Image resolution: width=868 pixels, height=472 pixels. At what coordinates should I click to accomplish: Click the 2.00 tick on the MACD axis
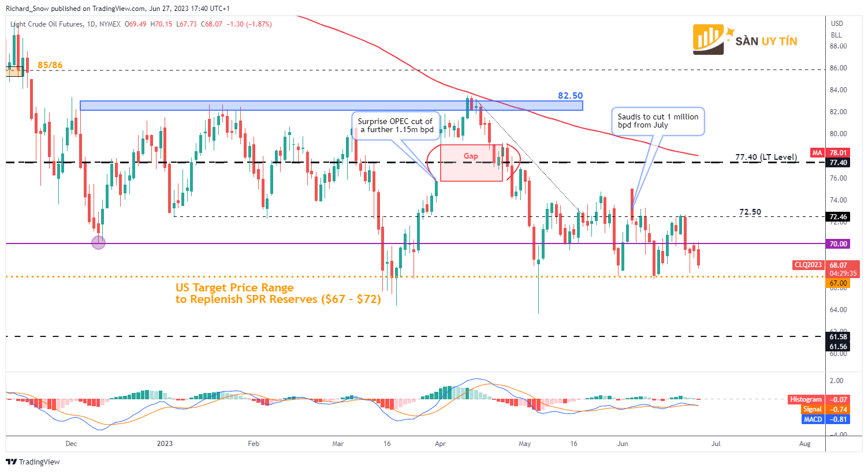point(837,381)
